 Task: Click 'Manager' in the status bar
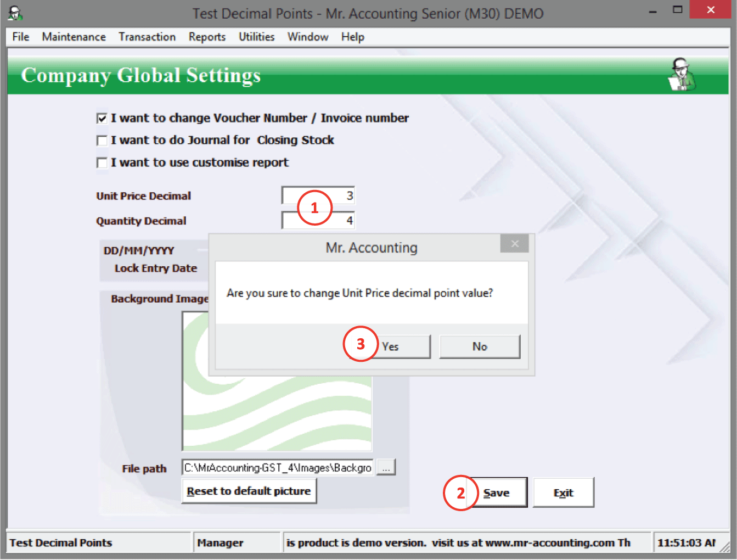pos(220,542)
